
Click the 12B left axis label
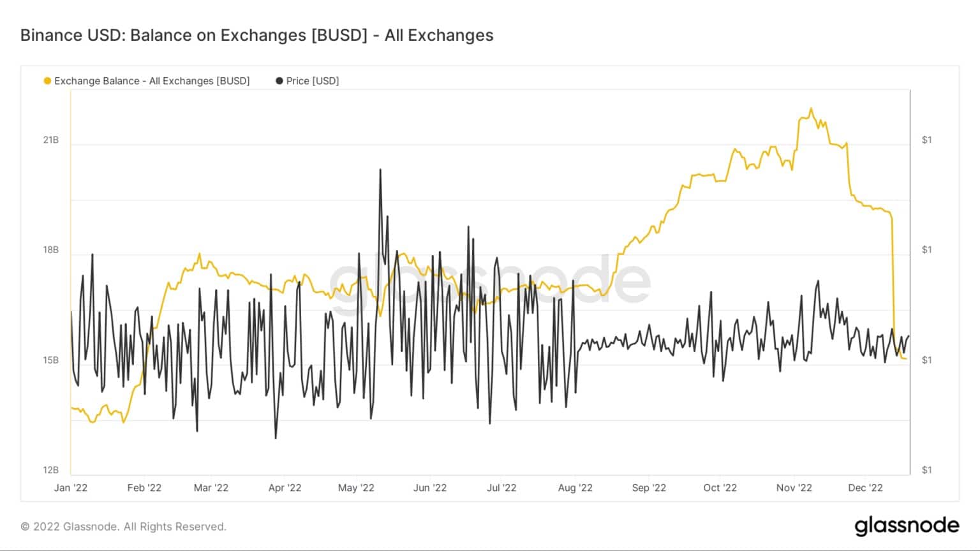(x=50, y=470)
